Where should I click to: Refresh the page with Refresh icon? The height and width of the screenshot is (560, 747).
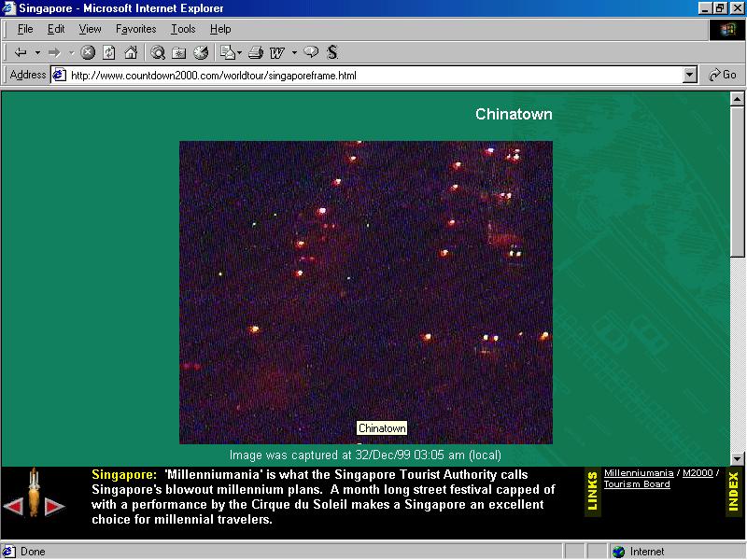click(x=109, y=52)
